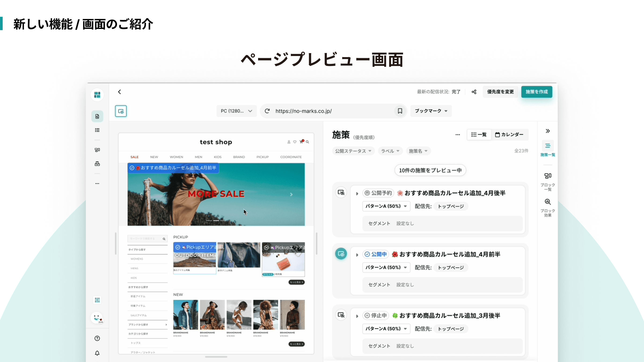This screenshot has width=644, height=362.
Task: Open パターンA dropdown for 4月後半 campaign
Action: [x=386, y=206]
